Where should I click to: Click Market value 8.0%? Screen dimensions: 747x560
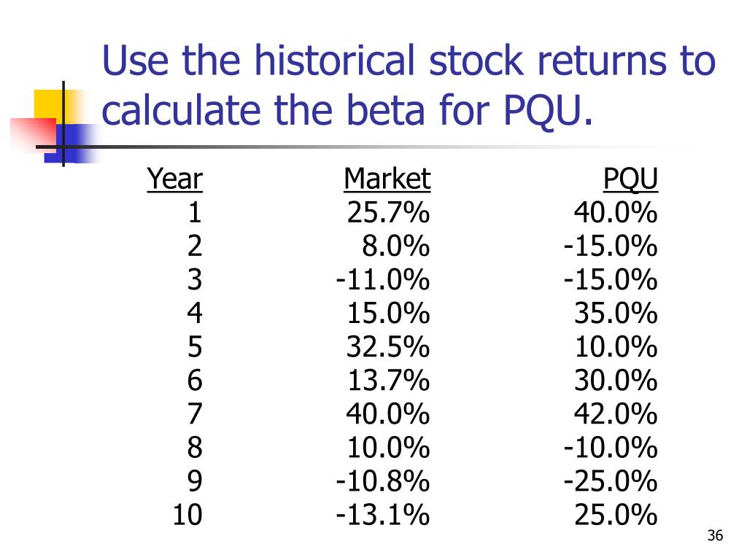coord(395,246)
